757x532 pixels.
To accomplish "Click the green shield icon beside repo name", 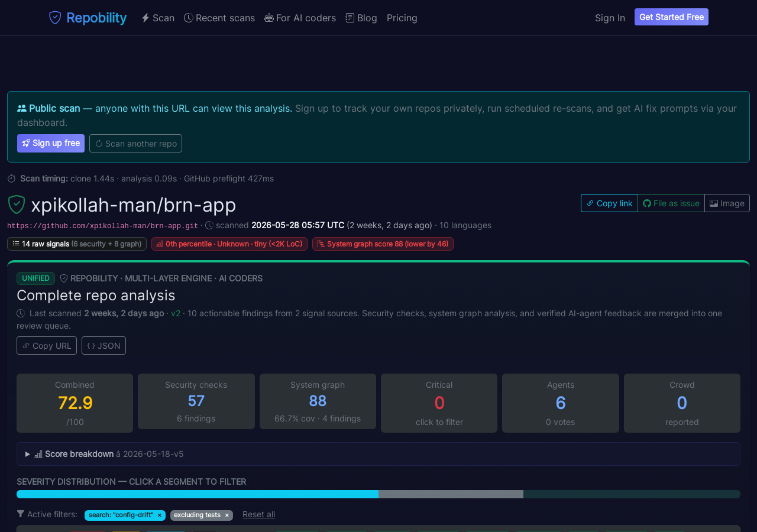I will tap(17, 205).
